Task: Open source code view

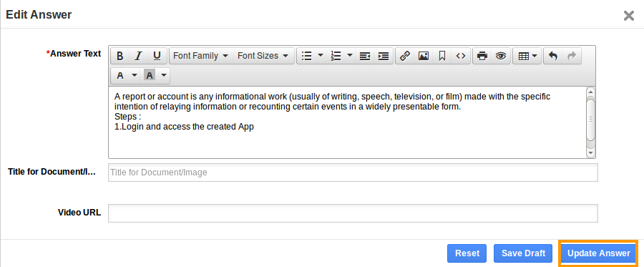Action: 461,56
